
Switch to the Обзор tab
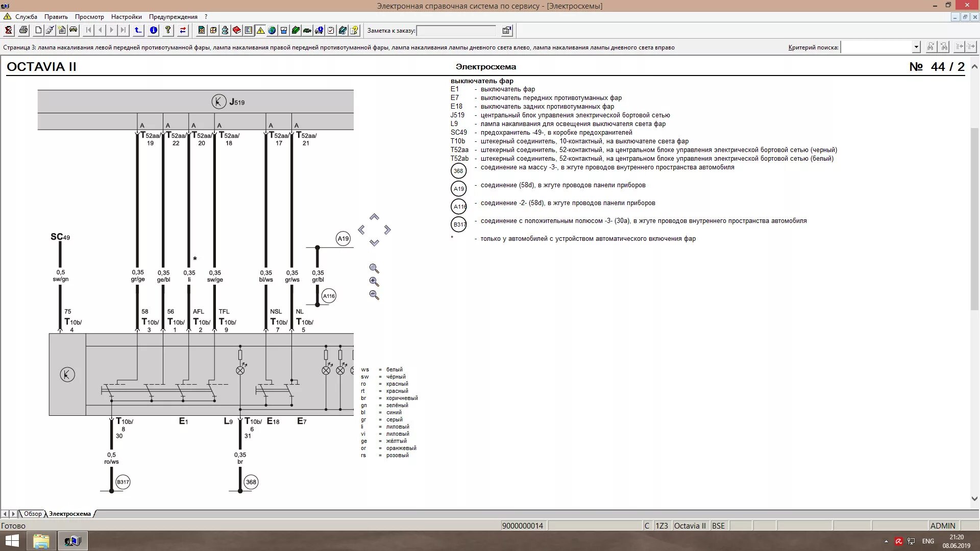coord(33,514)
